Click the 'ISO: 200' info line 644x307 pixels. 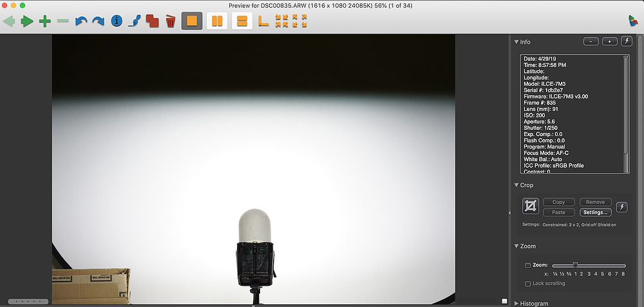[535, 115]
